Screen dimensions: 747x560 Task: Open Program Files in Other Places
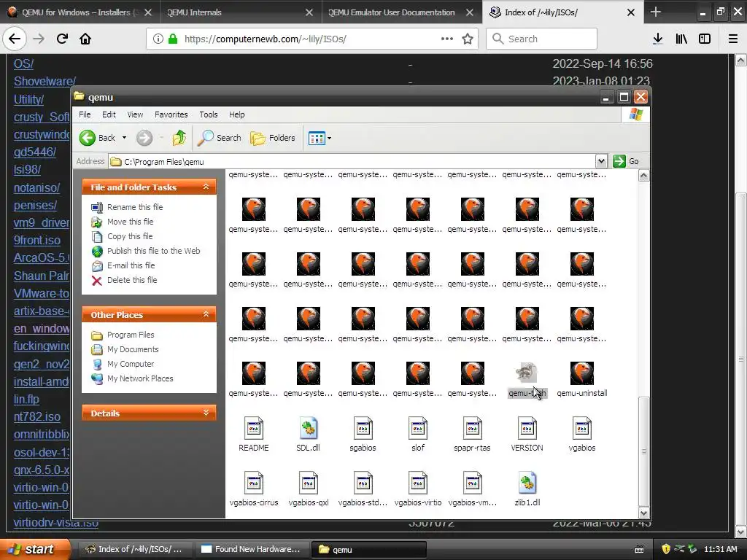(x=131, y=335)
